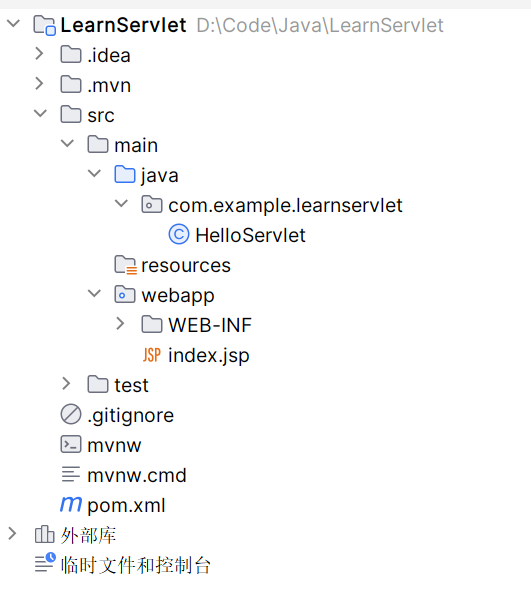Expand the test folder
This screenshot has height=589, width=531.
(66, 384)
